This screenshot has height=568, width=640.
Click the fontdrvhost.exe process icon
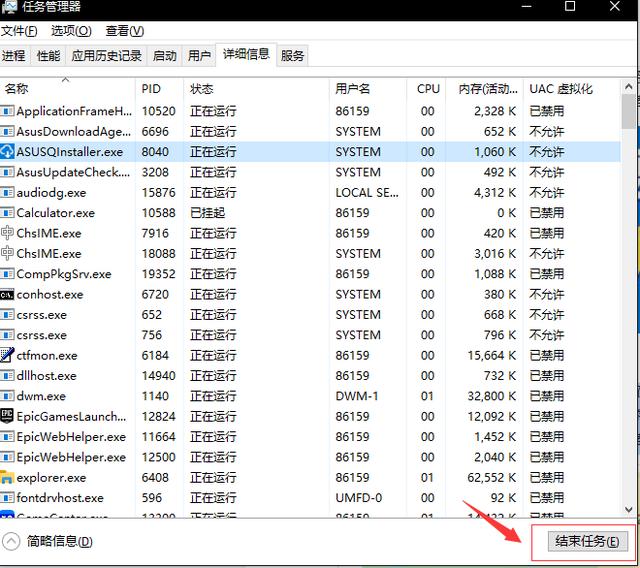coord(7,498)
